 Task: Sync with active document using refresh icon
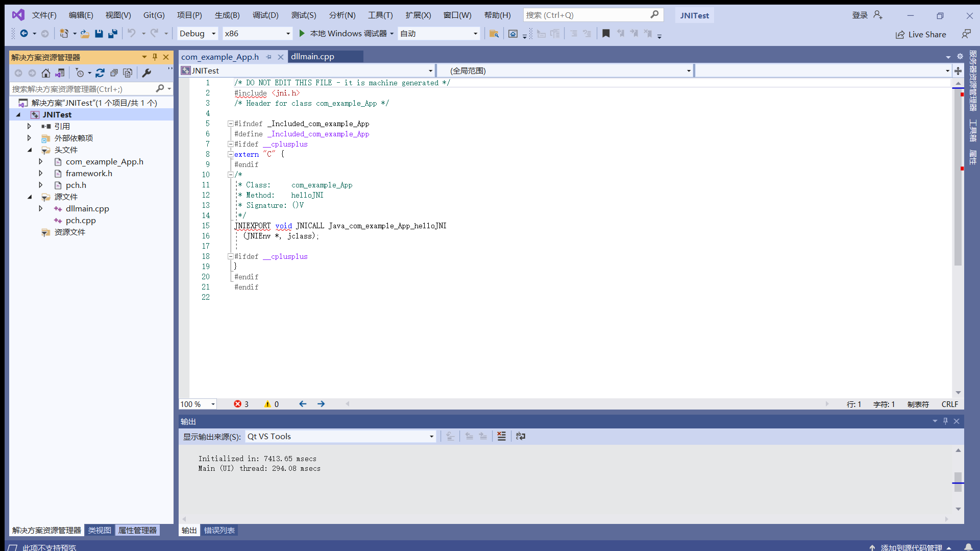pyautogui.click(x=100, y=73)
